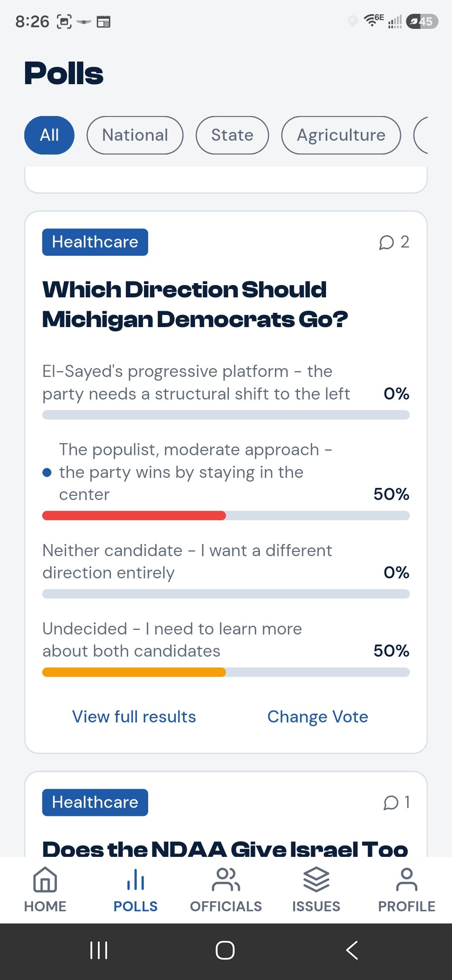
Task: Open the Issues layers icon
Action: (316, 879)
